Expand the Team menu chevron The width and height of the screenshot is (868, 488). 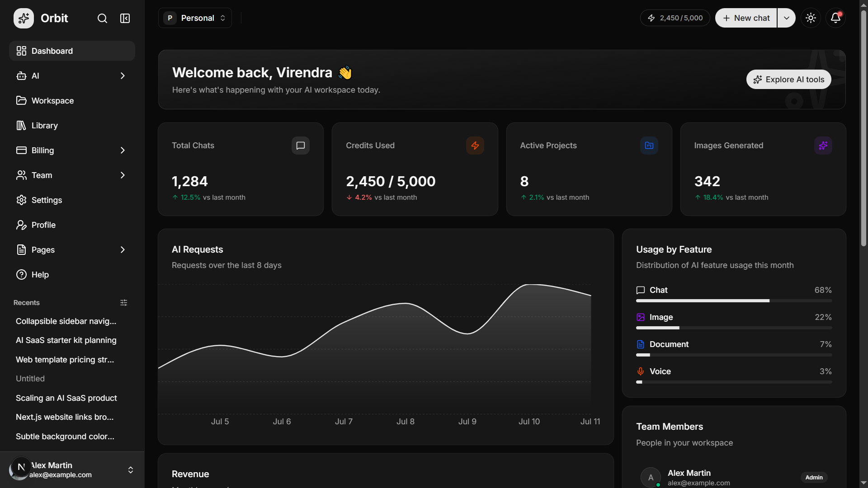pos(123,175)
